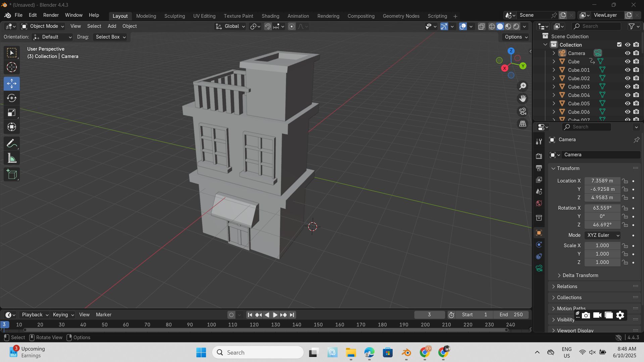The height and width of the screenshot is (362, 644).
Task: Toggle camera view in viewport
Action: (523, 111)
